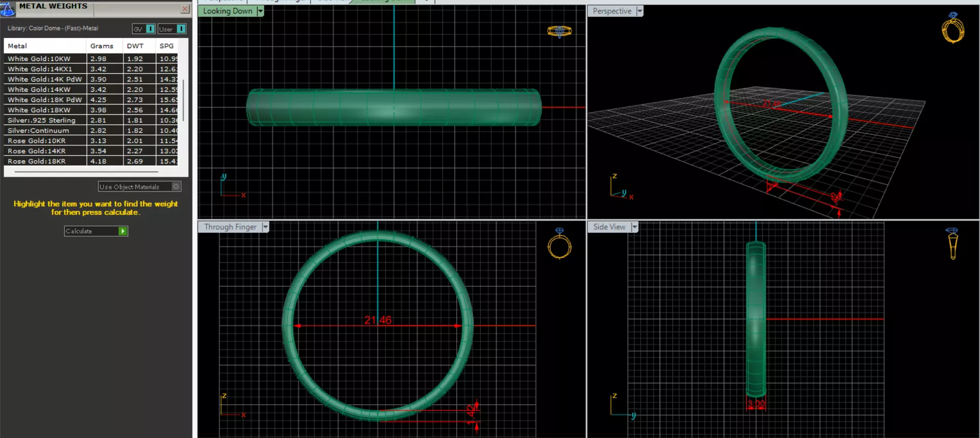Select the Rose Gold:18KR row
This screenshot has height=438, width=980.
(x=91, y=161)
